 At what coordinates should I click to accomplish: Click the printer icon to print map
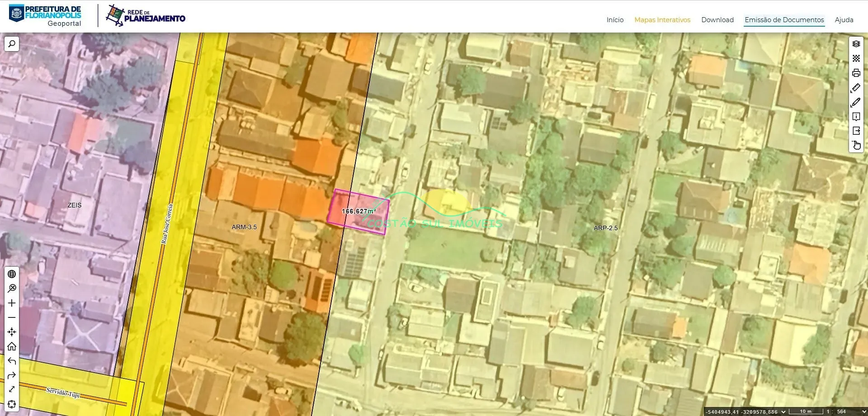pyautogui.click(x=856, y=73)
